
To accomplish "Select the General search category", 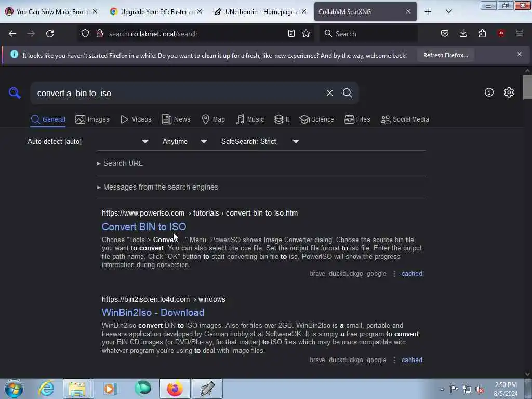I will tap(48, 119).
